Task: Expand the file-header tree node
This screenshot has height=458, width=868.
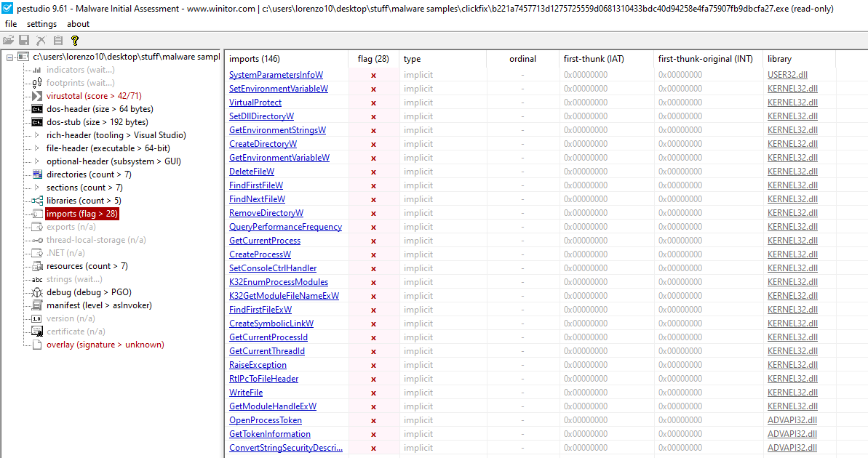Action: coord(37,148)
